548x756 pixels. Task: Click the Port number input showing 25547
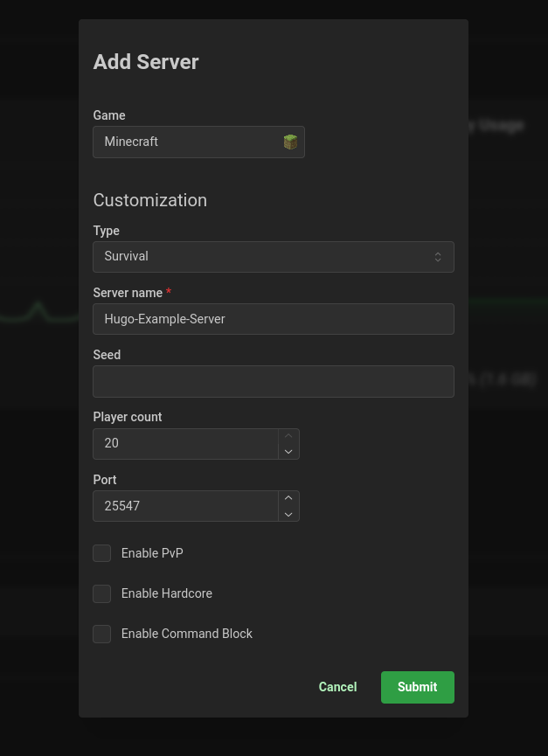185,506
